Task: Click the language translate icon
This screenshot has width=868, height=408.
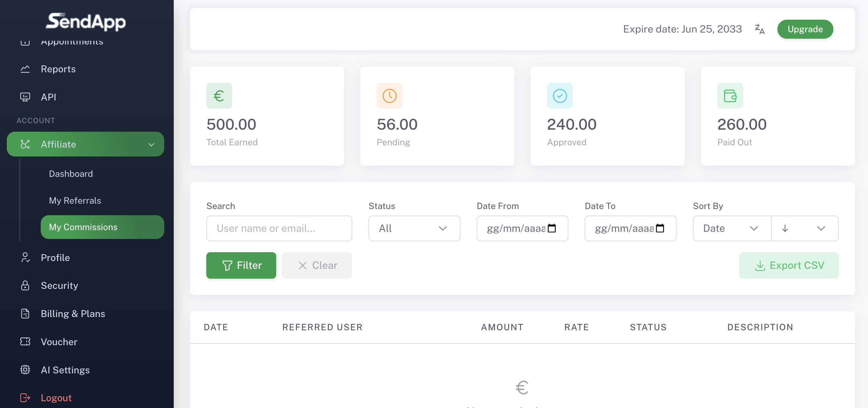Action: [x=759, y=29]
